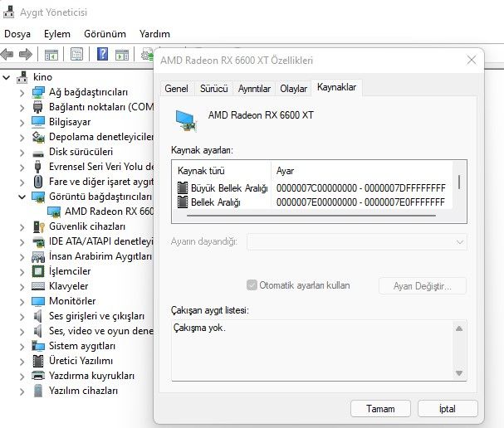Viewport: 504px width, 428px height.
Task: Open the Eylem menu
Action: 57,34
